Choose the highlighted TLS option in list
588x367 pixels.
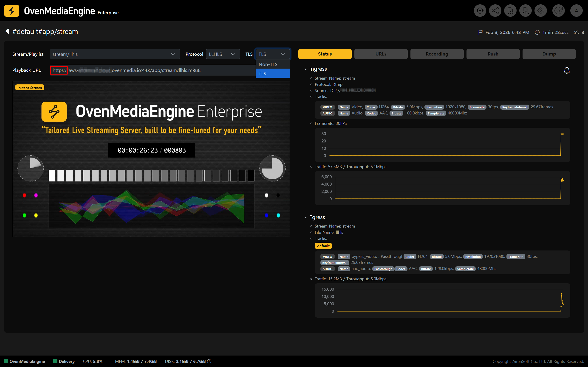(272, 73)
